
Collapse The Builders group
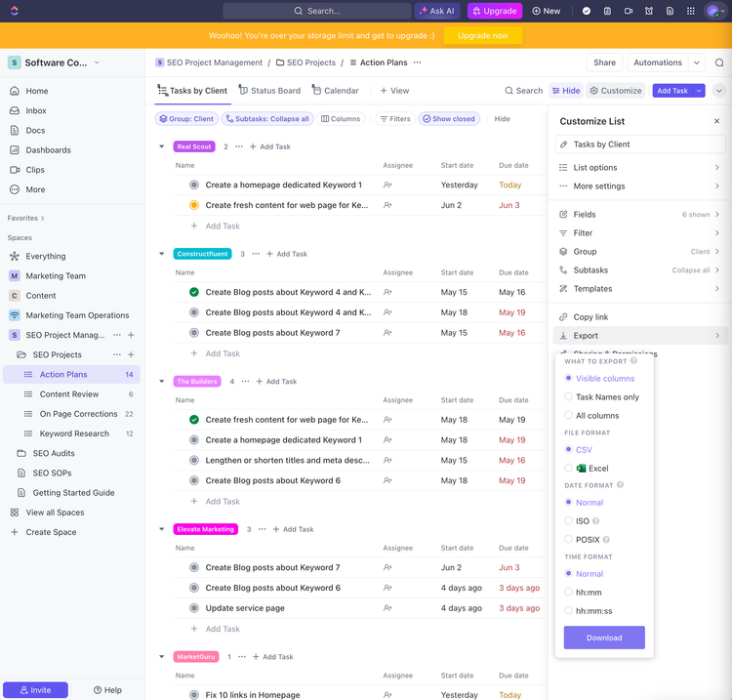tap(161, 382)
